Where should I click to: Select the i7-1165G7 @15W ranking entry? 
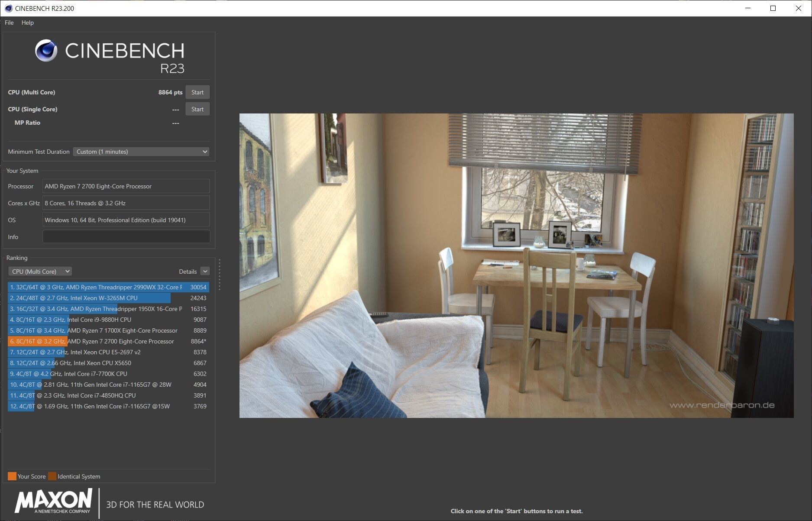(x=108, y=406)
